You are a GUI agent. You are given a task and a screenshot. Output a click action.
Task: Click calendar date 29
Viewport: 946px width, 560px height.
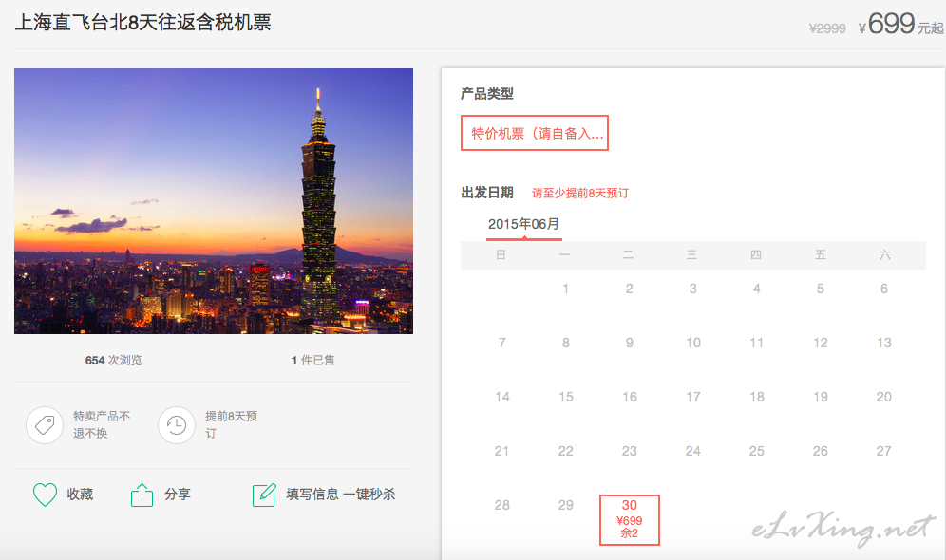pyautogui.click(x=566, y=505)
